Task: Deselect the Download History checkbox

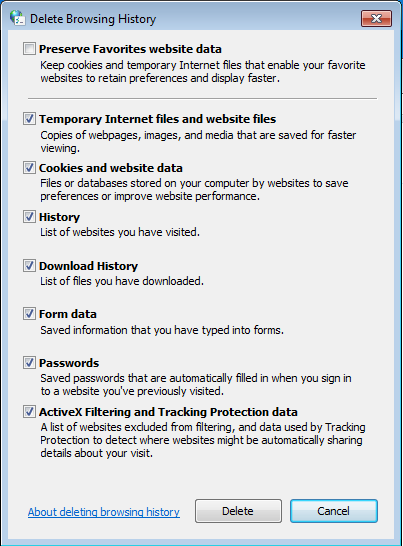Action: 29,266
